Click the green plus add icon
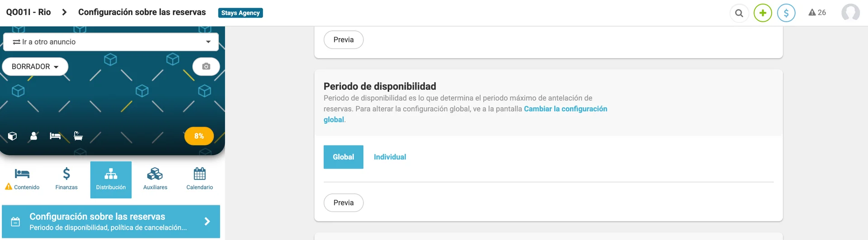Image resolution: width=868 pixels, height=240 pixels. coord(763,13)
